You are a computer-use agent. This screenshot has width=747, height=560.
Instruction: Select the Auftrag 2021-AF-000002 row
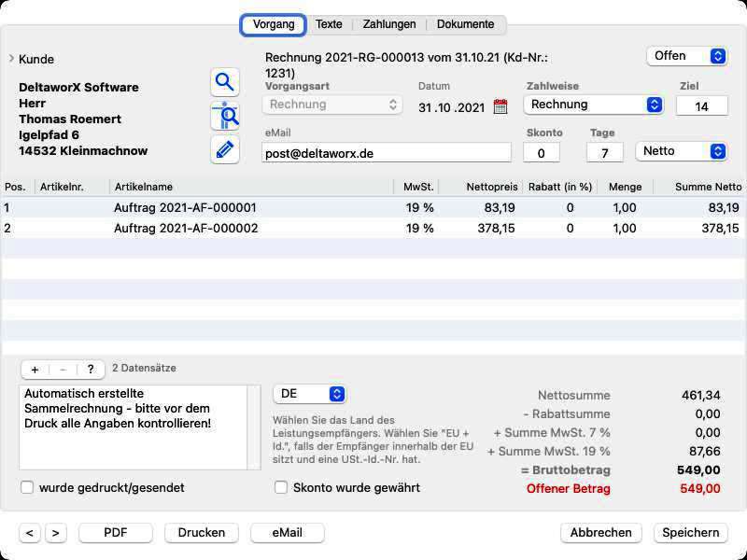[x=185, y=228]
